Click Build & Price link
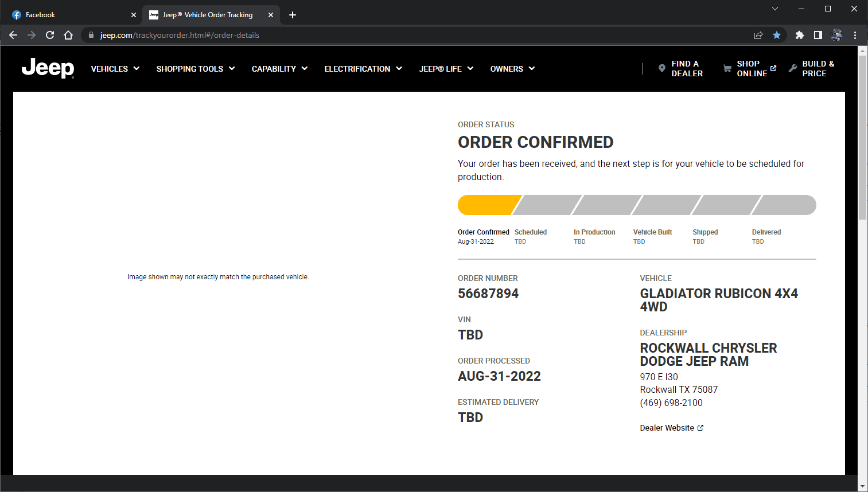This screenshot has height=492, width=868. click(811, 69)
